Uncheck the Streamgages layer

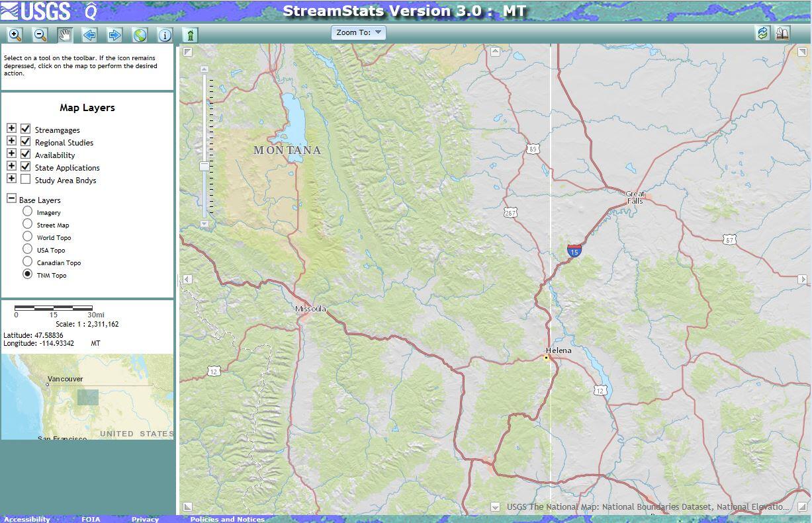[24, 129]
